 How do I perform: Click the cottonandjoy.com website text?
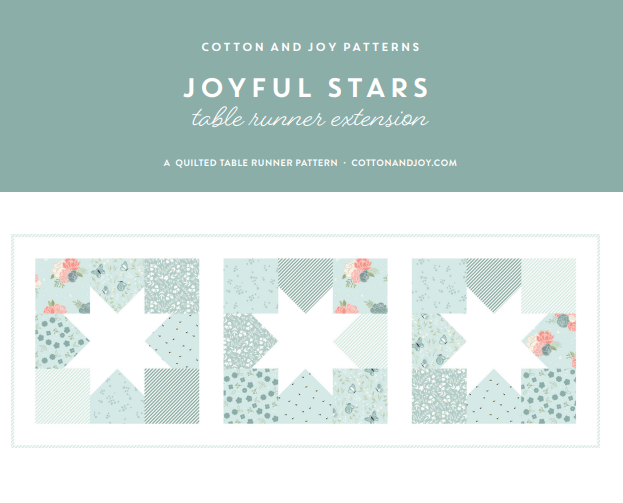pyautogui.click(x=404, y=163)
